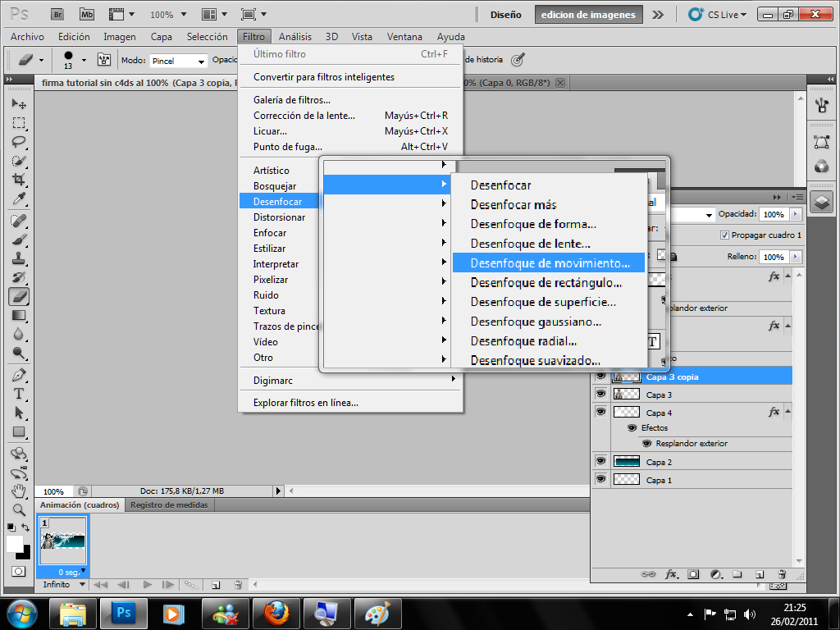Toggle Efectos visibility under Capa 4
This screenshot has width=840, height=630.
[x=632, y=428]
